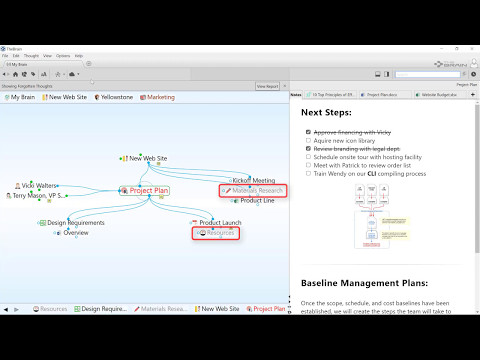
Task: Uncheck Review branding with legal dept
Action: [x=308, y=148]
